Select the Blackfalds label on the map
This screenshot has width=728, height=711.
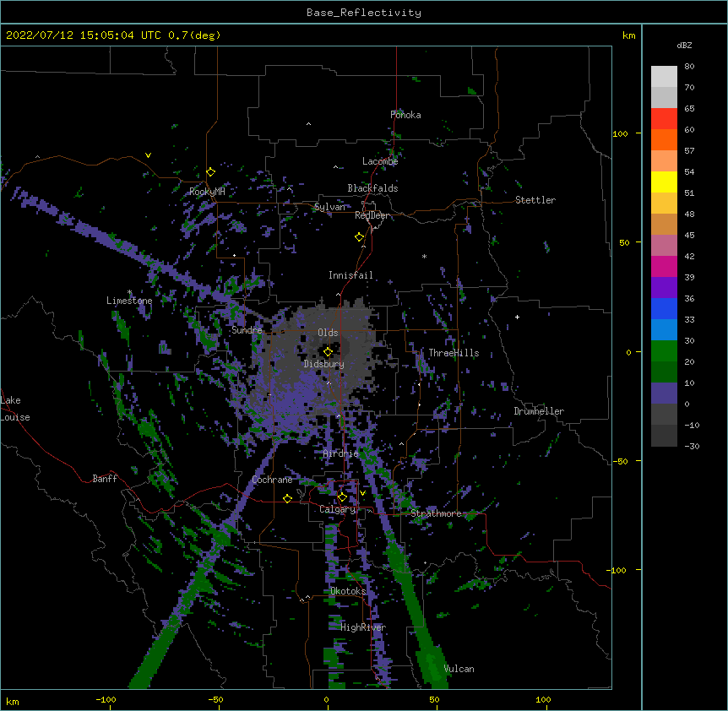coord(372,188)
